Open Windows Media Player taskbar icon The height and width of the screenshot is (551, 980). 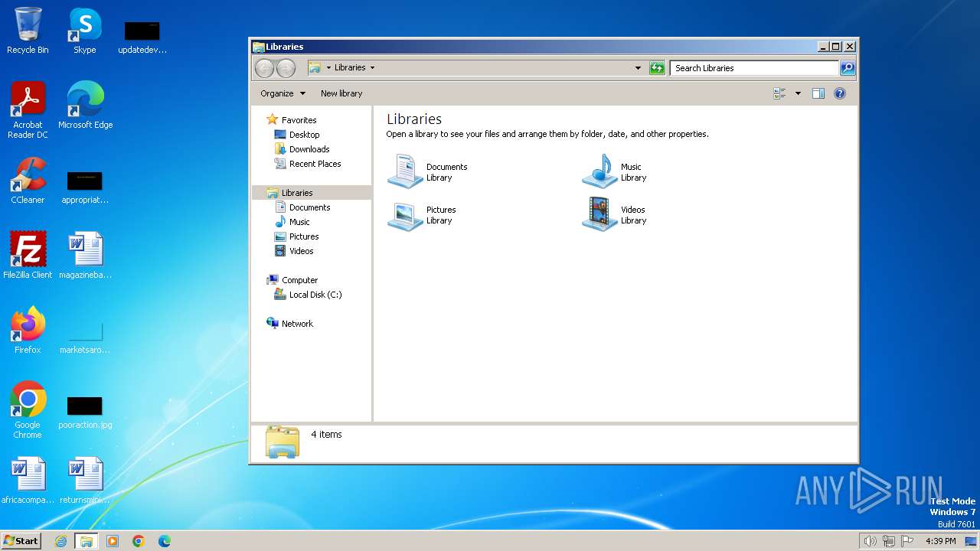tap(113, 541)
